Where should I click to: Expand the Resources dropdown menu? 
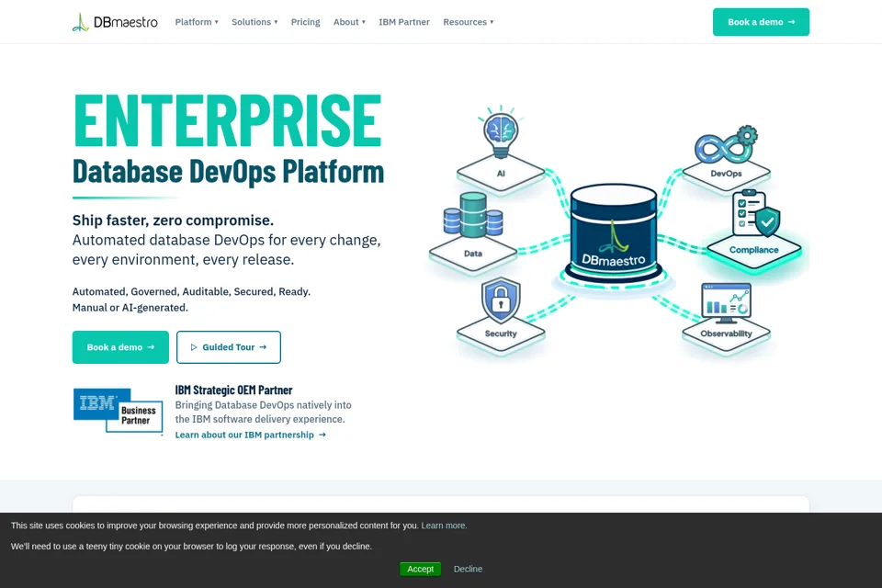[468, 22]
